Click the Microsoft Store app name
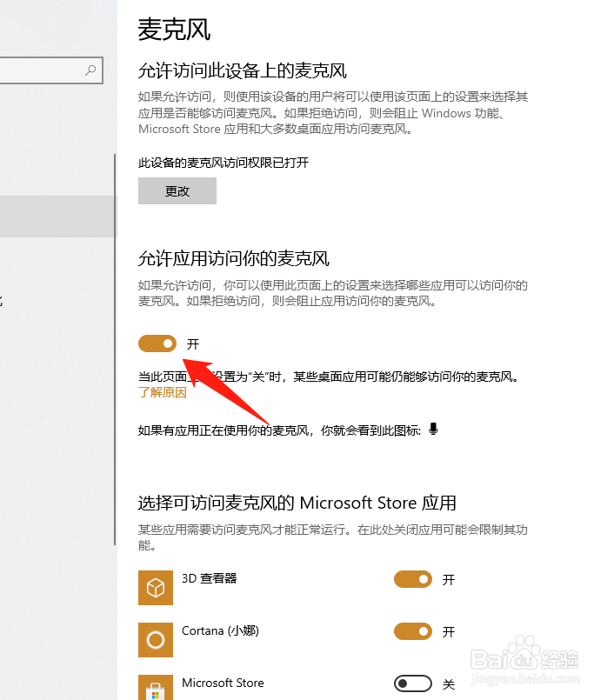614x700 pixels. [x=223, y=683]
